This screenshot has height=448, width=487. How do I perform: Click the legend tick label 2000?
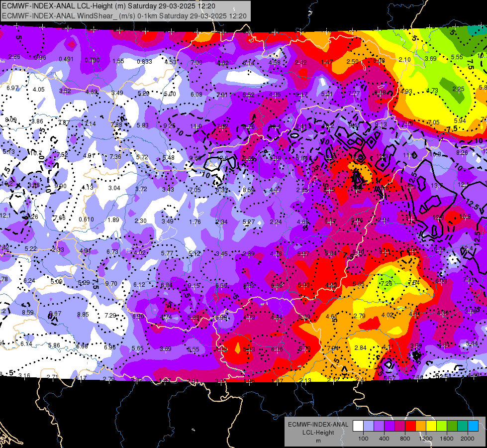(x=468, y=439)
